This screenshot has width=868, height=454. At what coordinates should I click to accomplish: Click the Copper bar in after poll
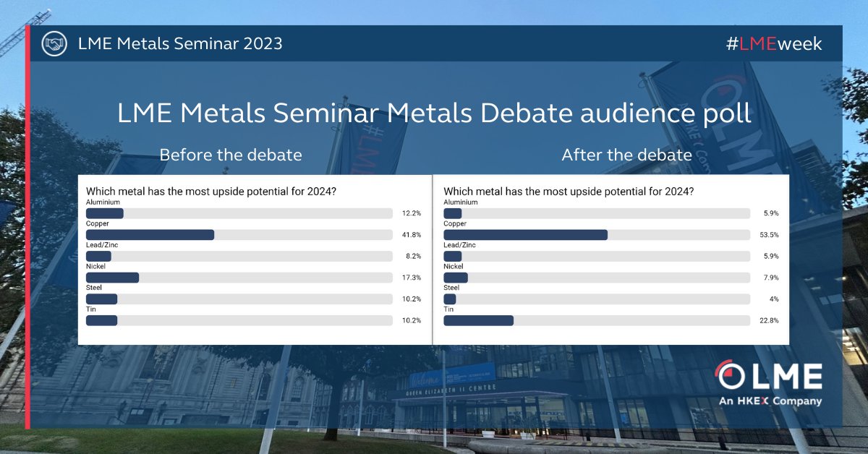525,235
